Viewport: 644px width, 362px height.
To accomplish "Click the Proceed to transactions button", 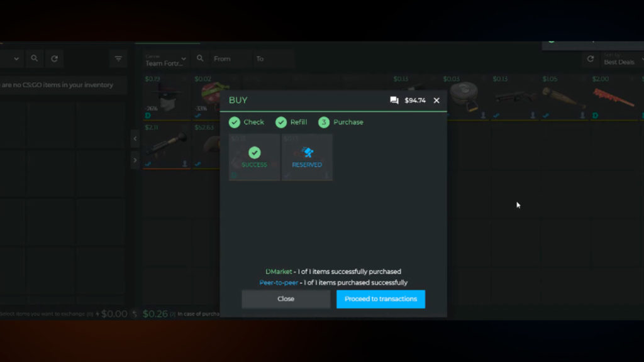I will pos(380,299).
